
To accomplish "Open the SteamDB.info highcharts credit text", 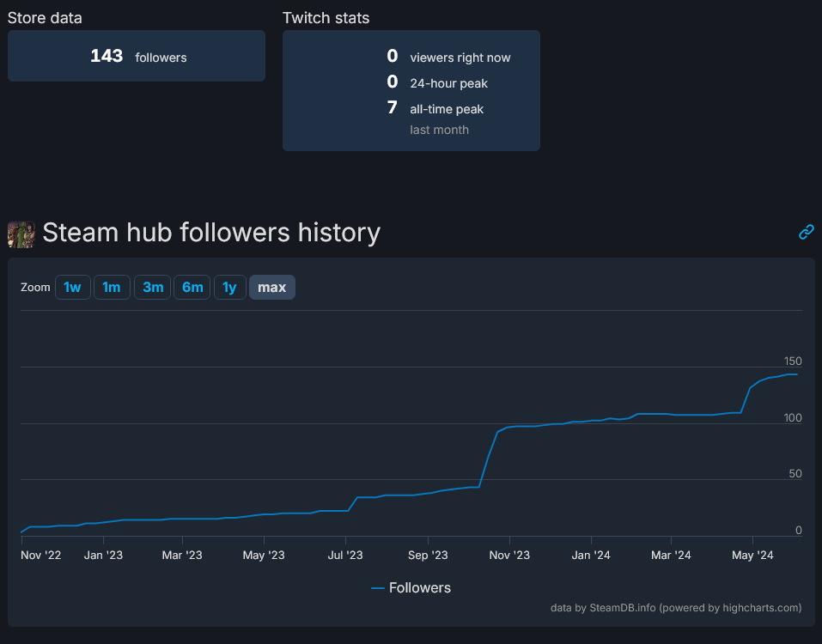I will (676, 608).
